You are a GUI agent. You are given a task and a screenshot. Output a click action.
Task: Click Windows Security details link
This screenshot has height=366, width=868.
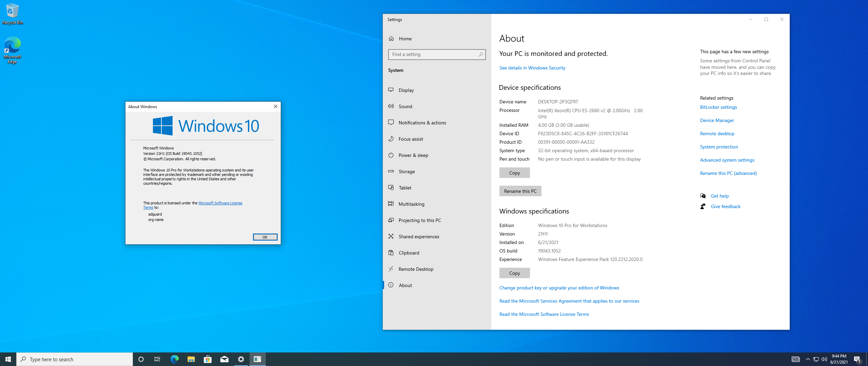click(x=532, y=67)
